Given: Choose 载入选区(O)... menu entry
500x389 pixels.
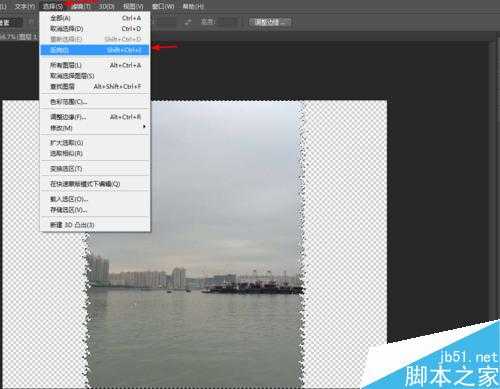Looking at the screenshot, I should point(95,199).
